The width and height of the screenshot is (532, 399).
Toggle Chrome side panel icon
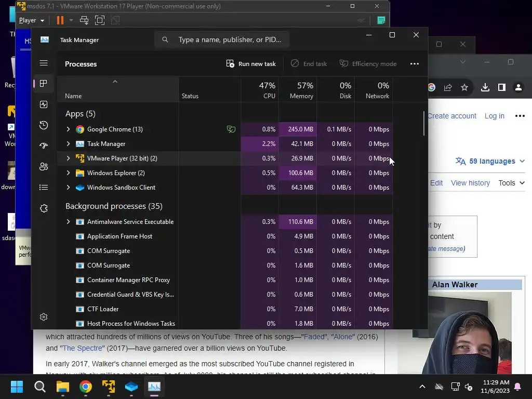[x=502, y=87]
